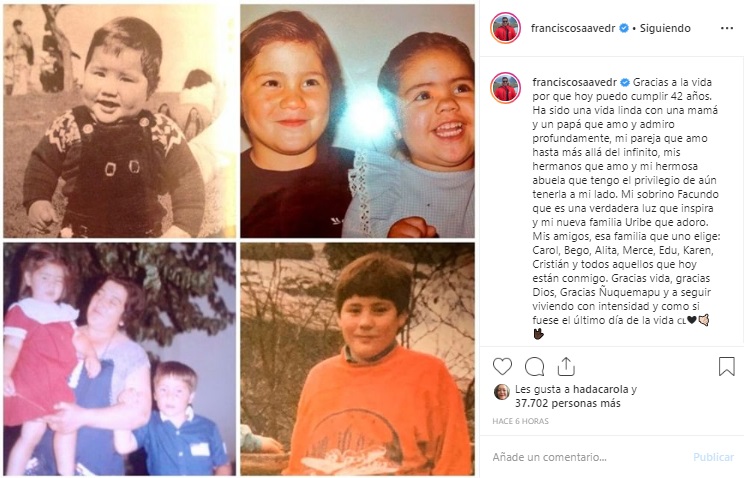Click franciscosaavedr username in the caption
744x478 pixels.
[574, 82]
